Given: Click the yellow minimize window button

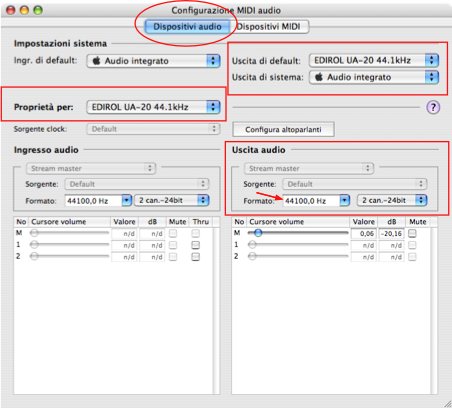Looking at the screenshot, I should 25,10.
